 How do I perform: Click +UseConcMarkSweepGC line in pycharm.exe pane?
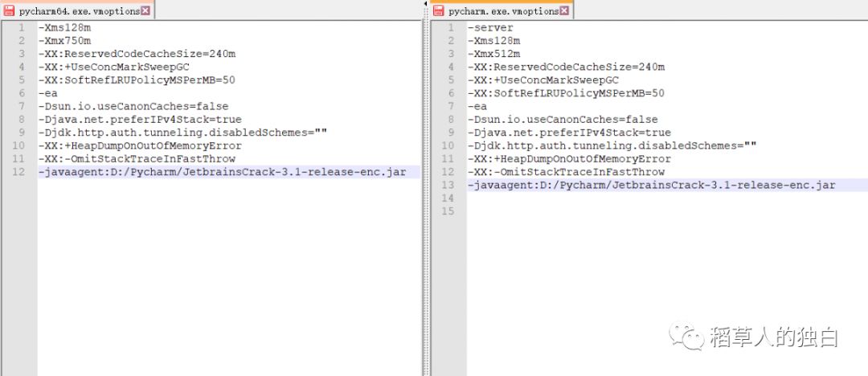[543, 80]
